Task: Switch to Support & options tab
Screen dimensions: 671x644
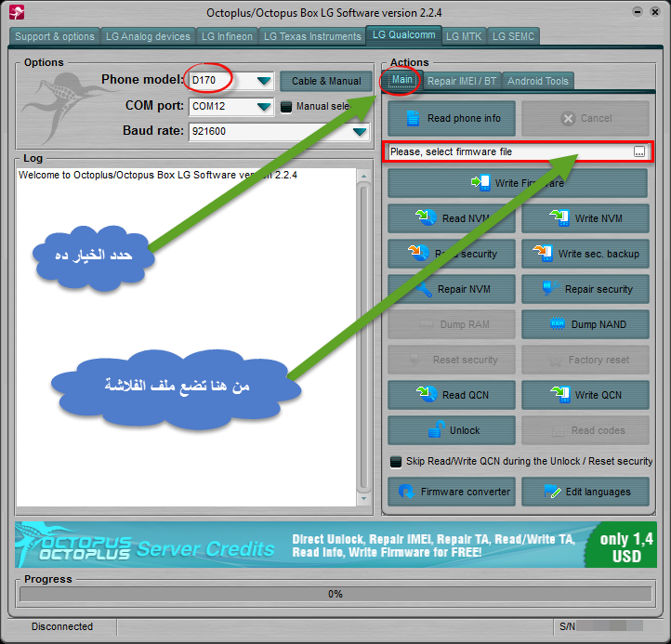Action: coord(54,36)
